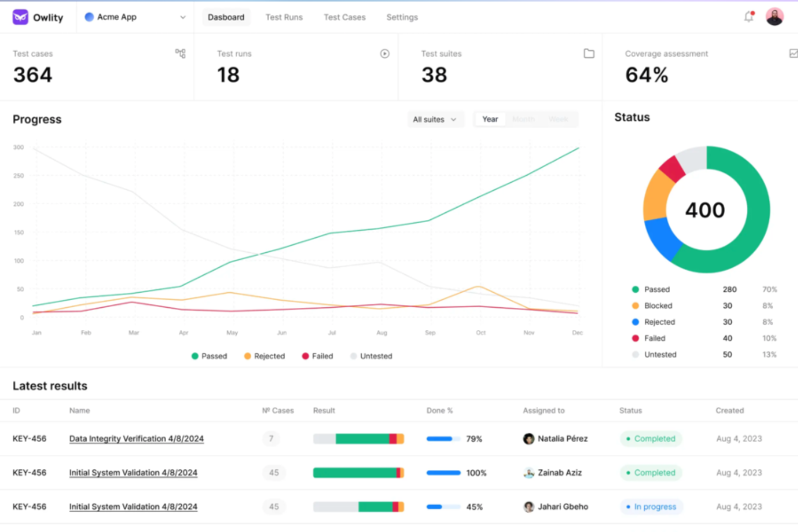Click the Coverage assessment chart icon
This screenshot has height=532, width=798.
pos(793,53)
